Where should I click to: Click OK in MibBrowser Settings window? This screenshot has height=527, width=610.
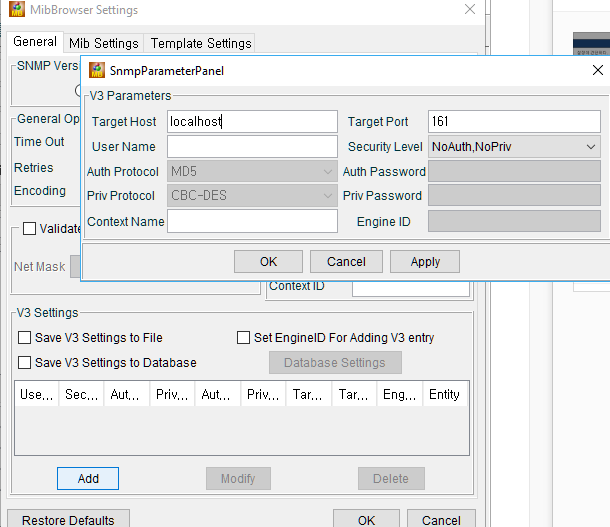[x=366, y=519]
